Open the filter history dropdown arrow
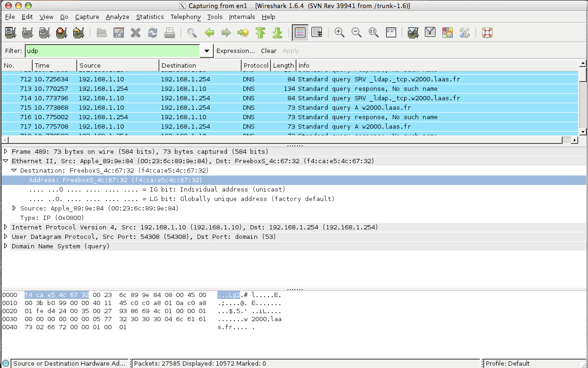 [x=206, y=51]
